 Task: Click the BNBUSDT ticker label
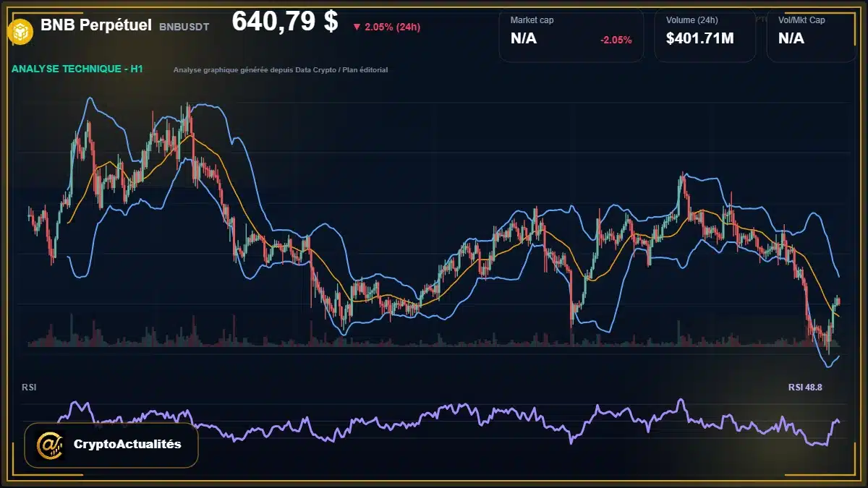click(x=184, y=27)
